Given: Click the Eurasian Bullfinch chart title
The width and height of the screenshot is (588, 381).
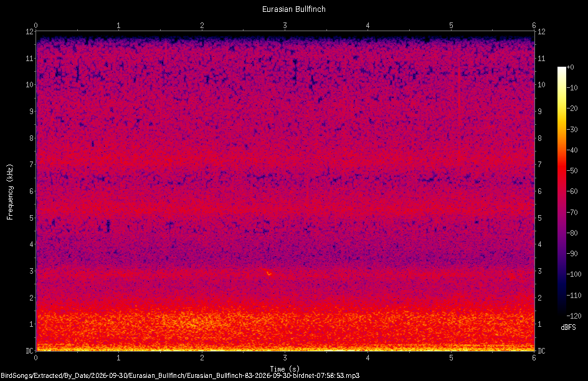Looking at the screenshot, I should click(293, 9).
